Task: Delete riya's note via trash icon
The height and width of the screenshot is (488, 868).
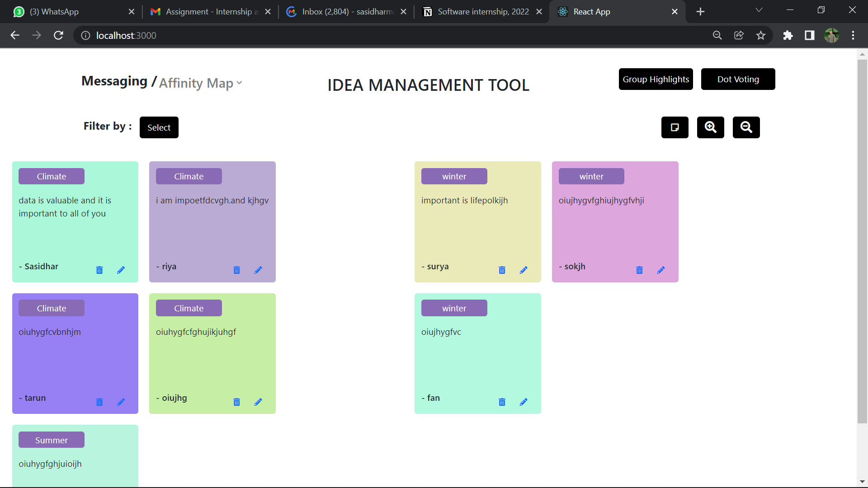Action: (x=236, y=270)
